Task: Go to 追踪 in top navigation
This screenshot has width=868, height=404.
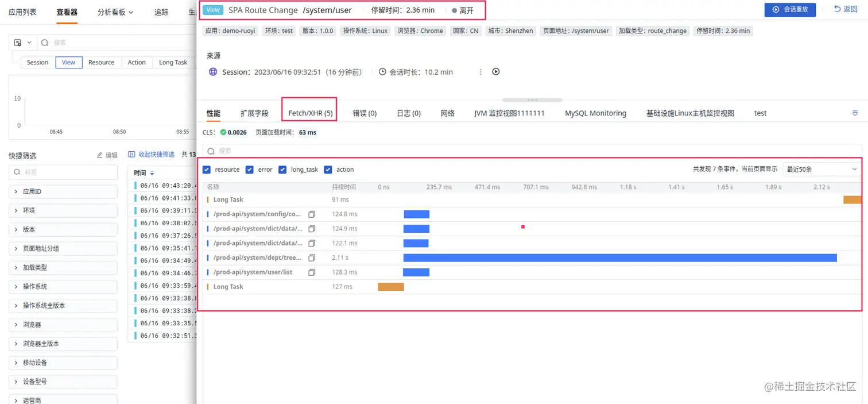Action: [161, 12]
